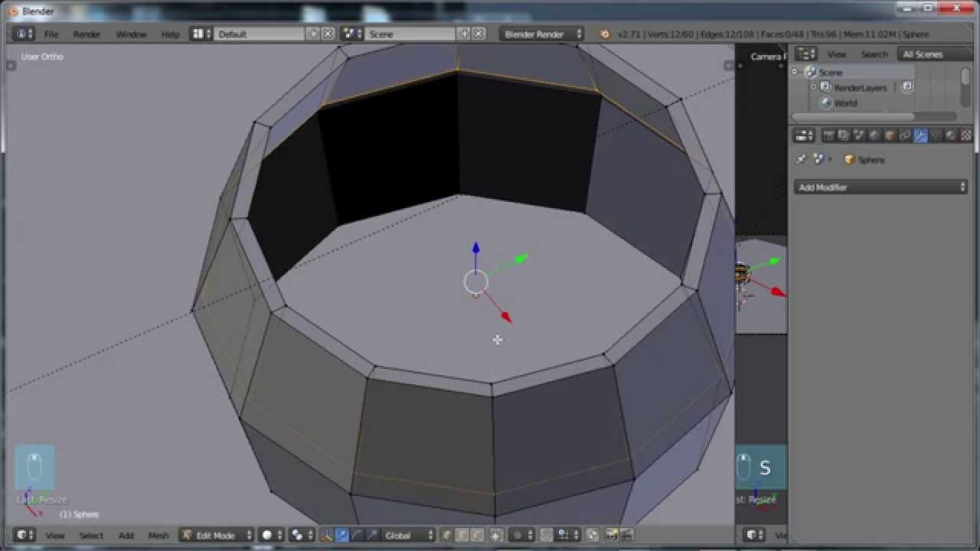Toggle the 3D manipulator widget button
The width and height of the screenshot is (980, 551).
(327, 535)
